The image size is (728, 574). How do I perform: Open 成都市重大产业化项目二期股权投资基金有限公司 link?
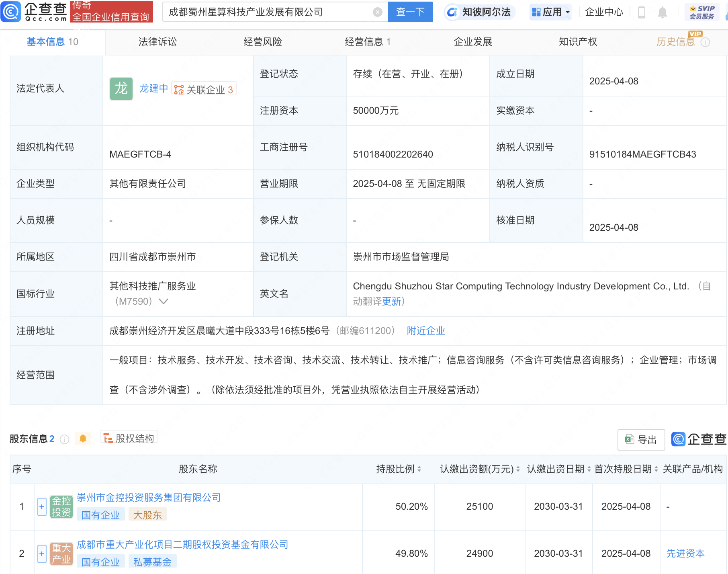coord(182,545)
